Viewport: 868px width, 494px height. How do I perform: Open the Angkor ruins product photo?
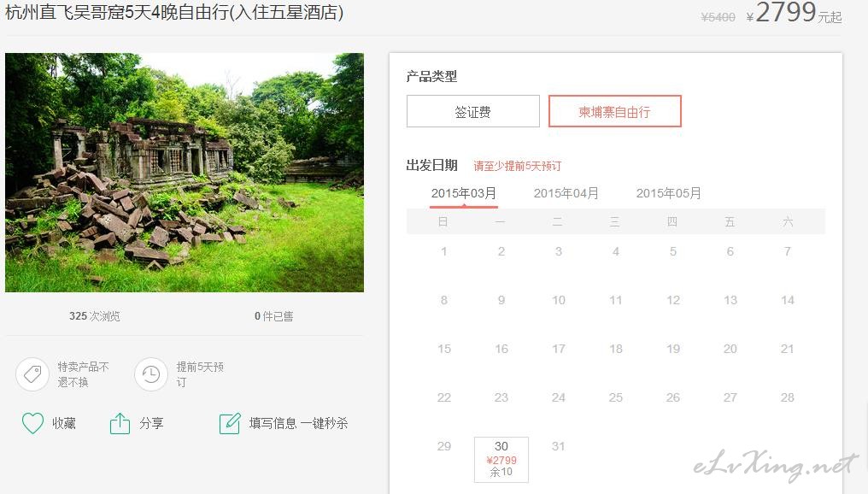coord(185,173)
